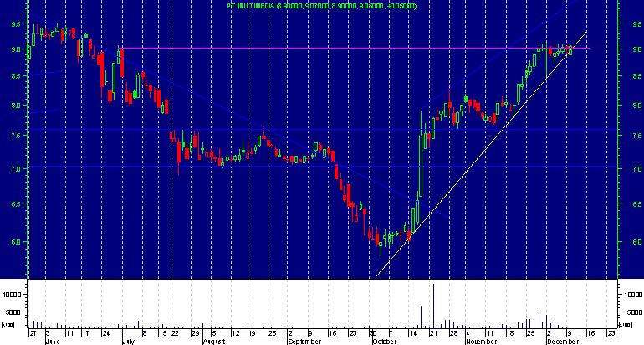Select the 8.5 label on left price axis
Screen dimensions: 644x345
(x=16, y=76)
